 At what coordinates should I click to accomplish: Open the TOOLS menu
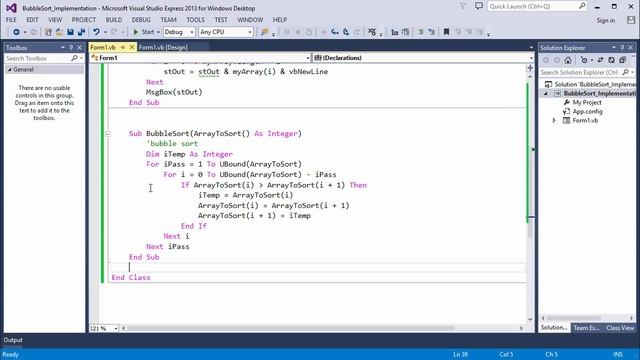coord(196,20)
